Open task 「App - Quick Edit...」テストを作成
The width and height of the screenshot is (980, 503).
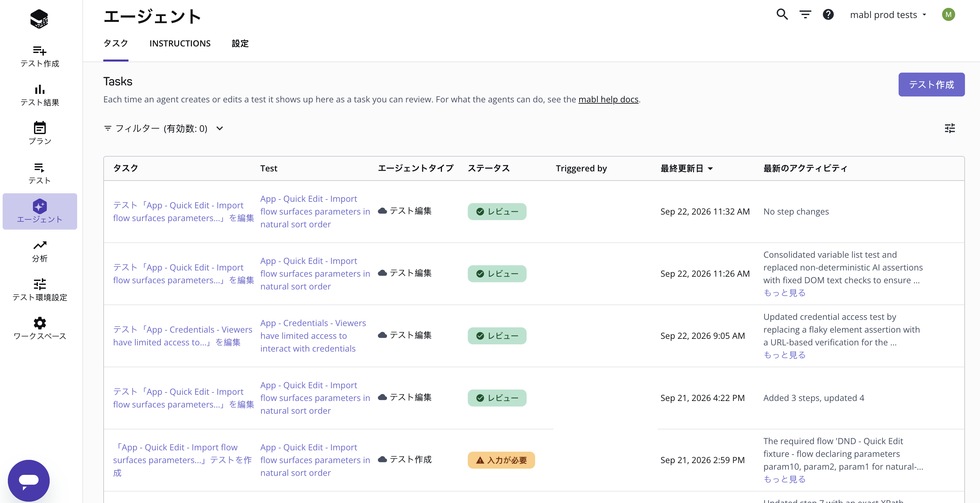click(x=183, y=460)
